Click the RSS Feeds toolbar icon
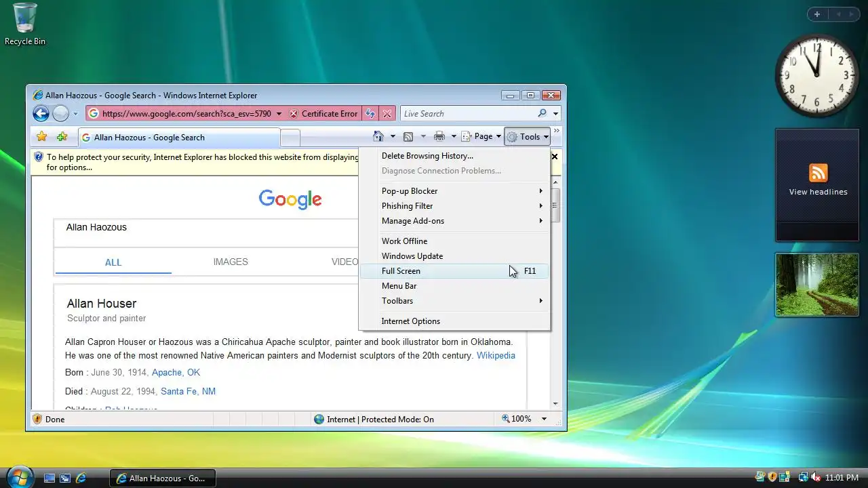868x488 pixels. (408, 137)
